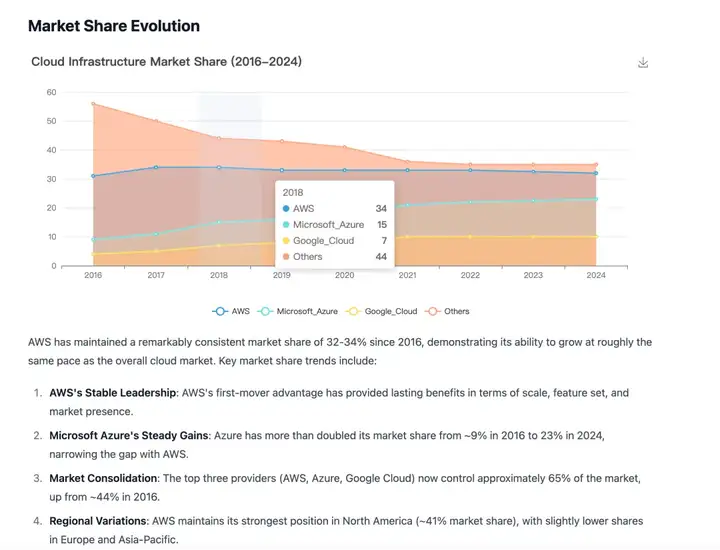Toggle AWS series in chart legend
The width and height of the screenshot is (720, 550).
click(x=231, y=311)
